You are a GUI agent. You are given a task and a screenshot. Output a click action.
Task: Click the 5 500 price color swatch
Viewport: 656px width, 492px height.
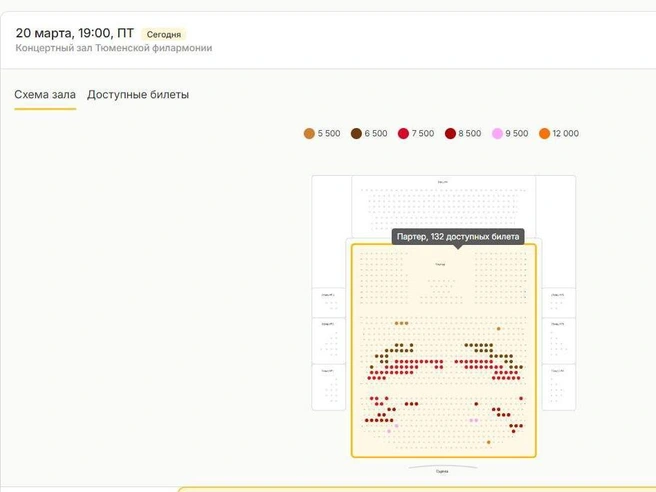pyautogui.click(x=309, y=133)
